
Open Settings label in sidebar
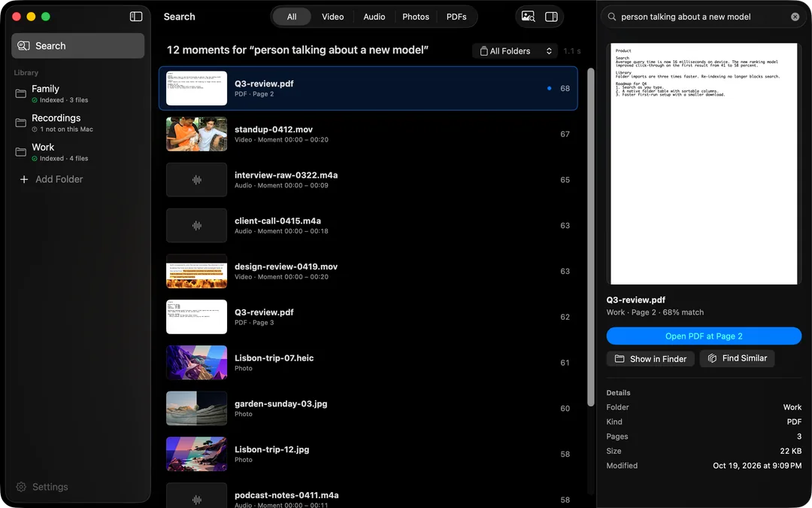pos(50,487)
